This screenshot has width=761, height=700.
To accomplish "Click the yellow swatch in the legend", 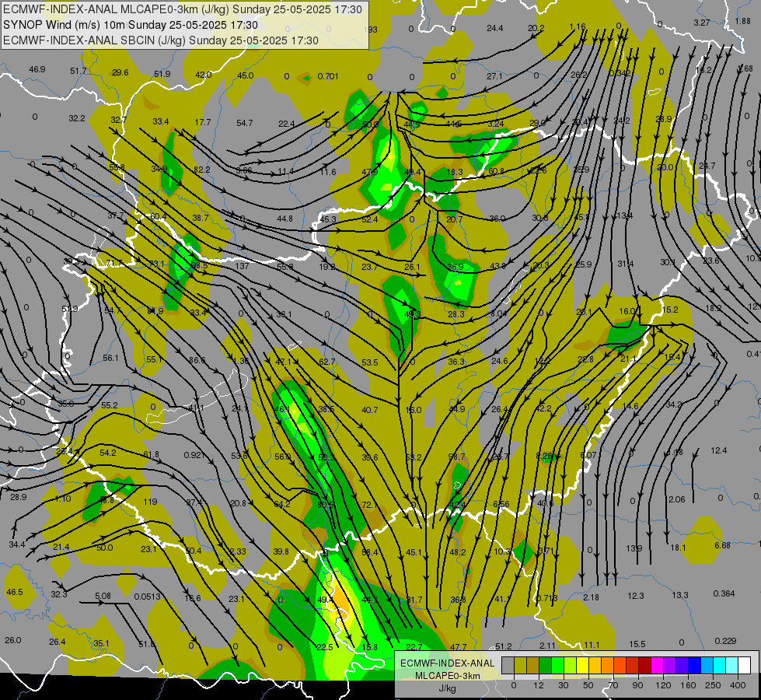I will (x=583, y=665).
